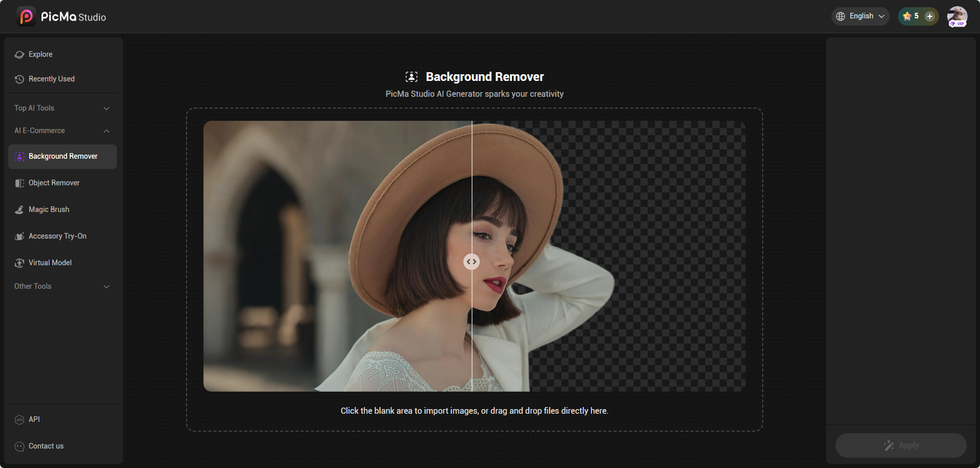Select Background Remover in the sidebar
This screenshot has width=980, height=468.
[x=63, y=156]
